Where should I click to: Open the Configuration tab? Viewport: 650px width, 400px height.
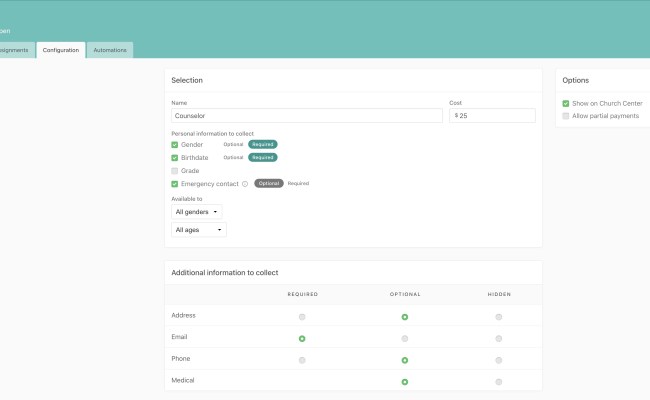coord(61,50)
